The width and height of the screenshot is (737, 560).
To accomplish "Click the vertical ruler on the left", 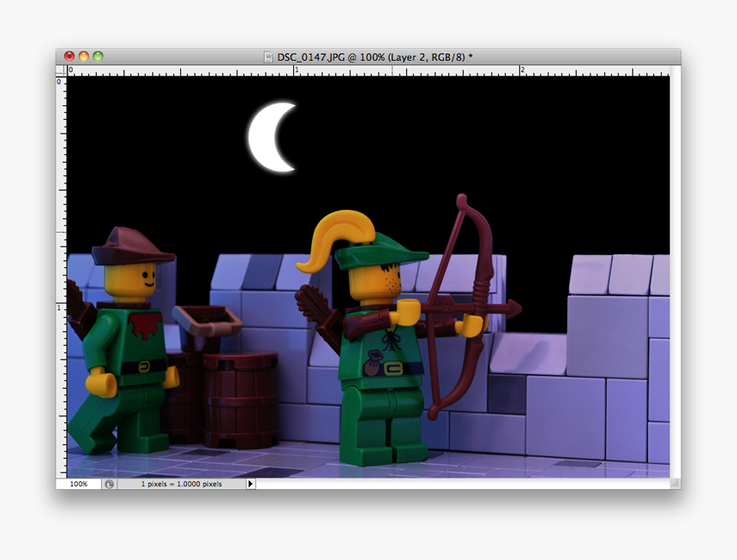I will 61,277.
